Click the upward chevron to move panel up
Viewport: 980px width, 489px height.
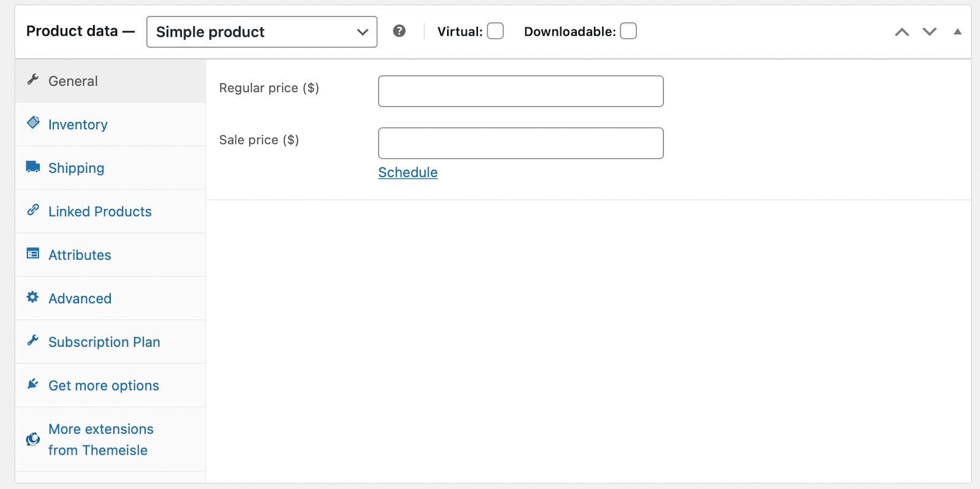pyautogui.click(x=901, y=31)
